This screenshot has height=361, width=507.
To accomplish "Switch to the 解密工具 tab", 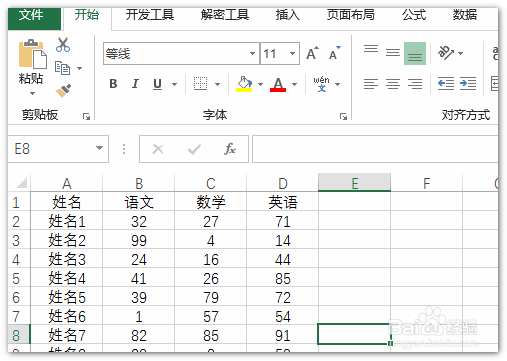I will pyautogui.click(x=225, y=15).
